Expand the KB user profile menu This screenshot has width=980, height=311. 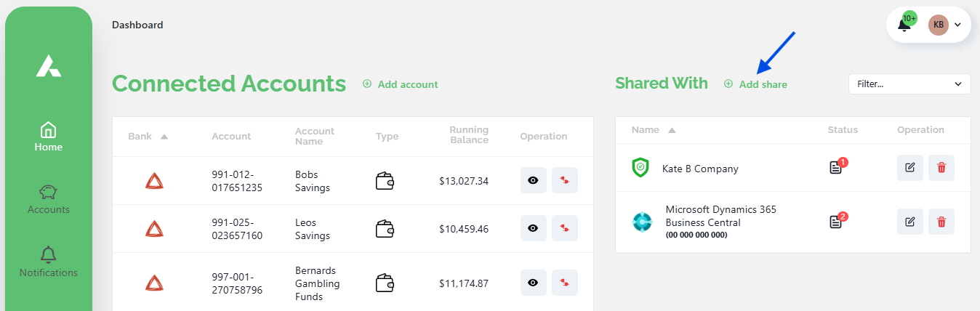(944, 25)
